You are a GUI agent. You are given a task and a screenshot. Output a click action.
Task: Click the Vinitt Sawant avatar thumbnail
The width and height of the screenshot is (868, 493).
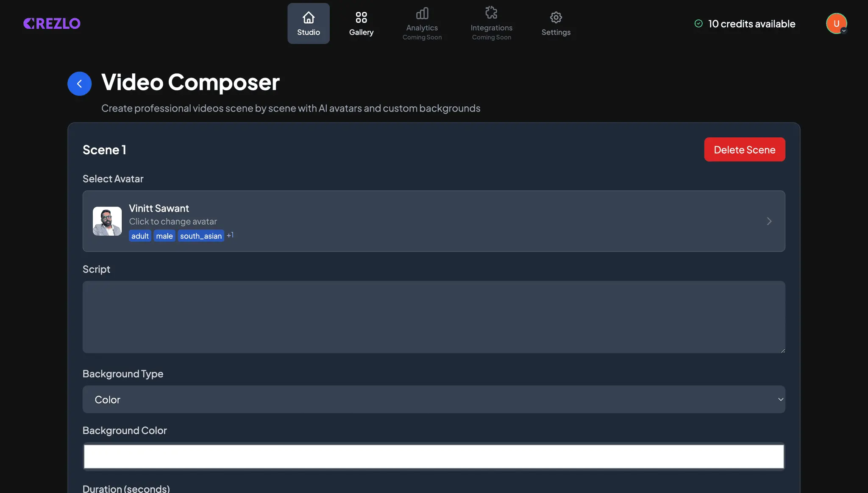(x=107, y=221)
